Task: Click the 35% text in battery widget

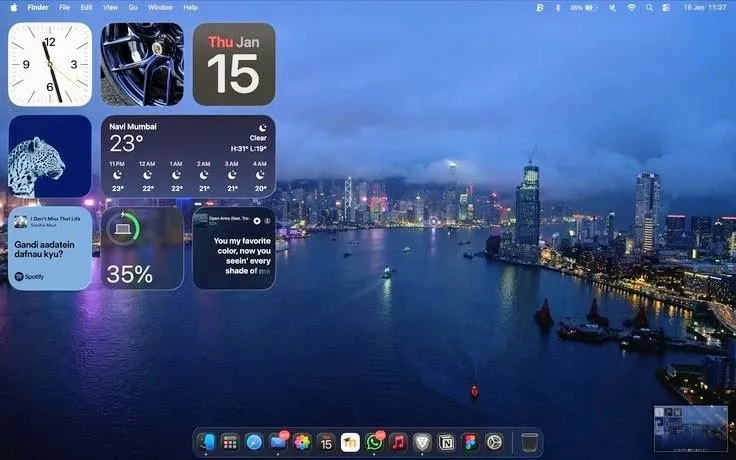Action: click(130, 275)
